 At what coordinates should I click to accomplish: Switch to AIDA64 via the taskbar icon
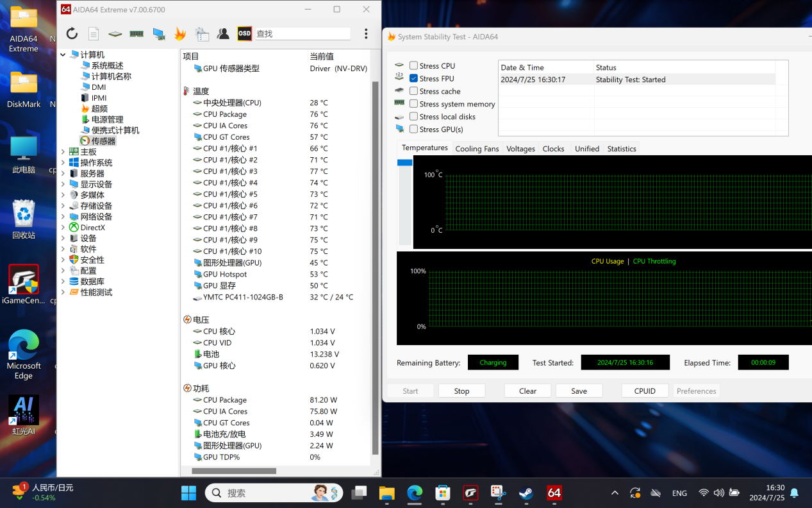pos(554,493)
